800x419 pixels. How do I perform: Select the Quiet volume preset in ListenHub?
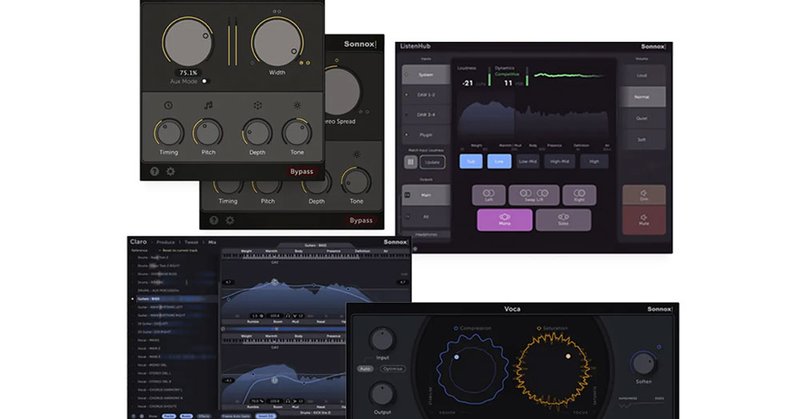pyautogui.click(x=642, y=118)
